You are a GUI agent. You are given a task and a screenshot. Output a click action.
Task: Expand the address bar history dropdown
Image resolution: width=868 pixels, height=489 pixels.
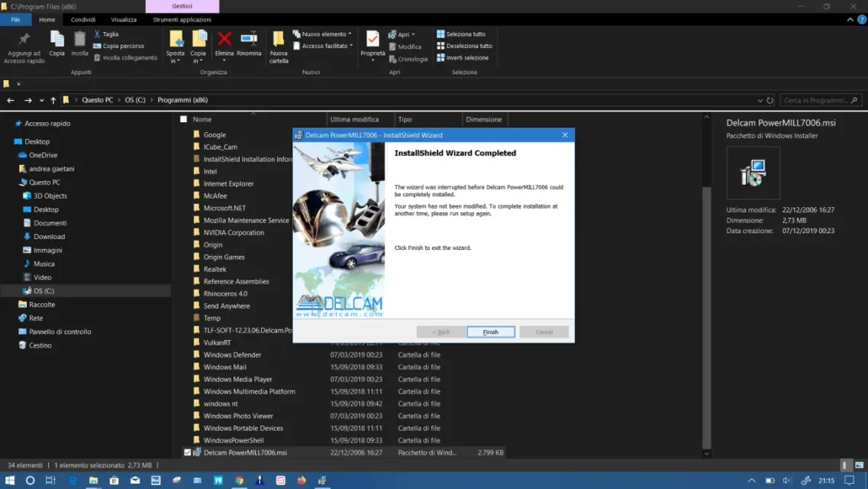pos(760,100)
